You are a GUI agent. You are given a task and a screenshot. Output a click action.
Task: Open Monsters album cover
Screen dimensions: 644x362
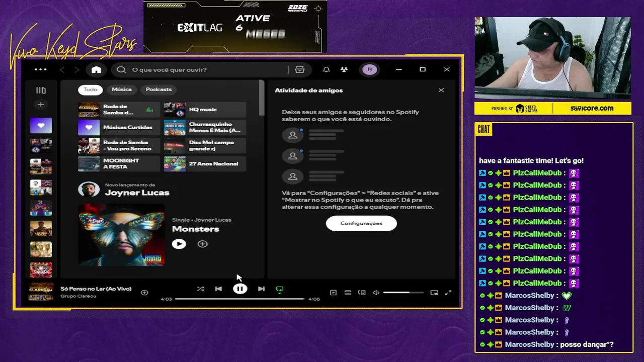[x=121, y=234]
